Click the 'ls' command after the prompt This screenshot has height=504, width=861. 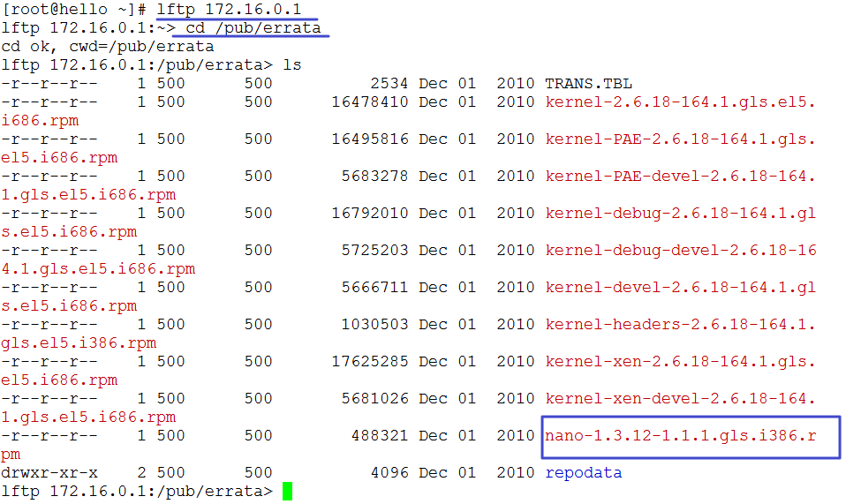pos(292,65)
